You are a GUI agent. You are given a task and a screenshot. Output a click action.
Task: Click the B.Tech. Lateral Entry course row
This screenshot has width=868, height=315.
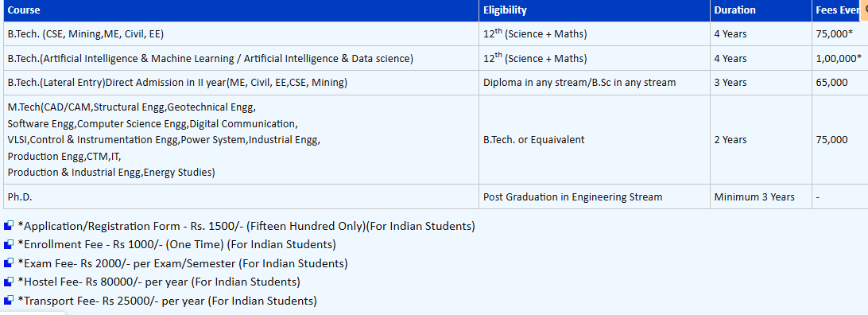click(436, 83)
